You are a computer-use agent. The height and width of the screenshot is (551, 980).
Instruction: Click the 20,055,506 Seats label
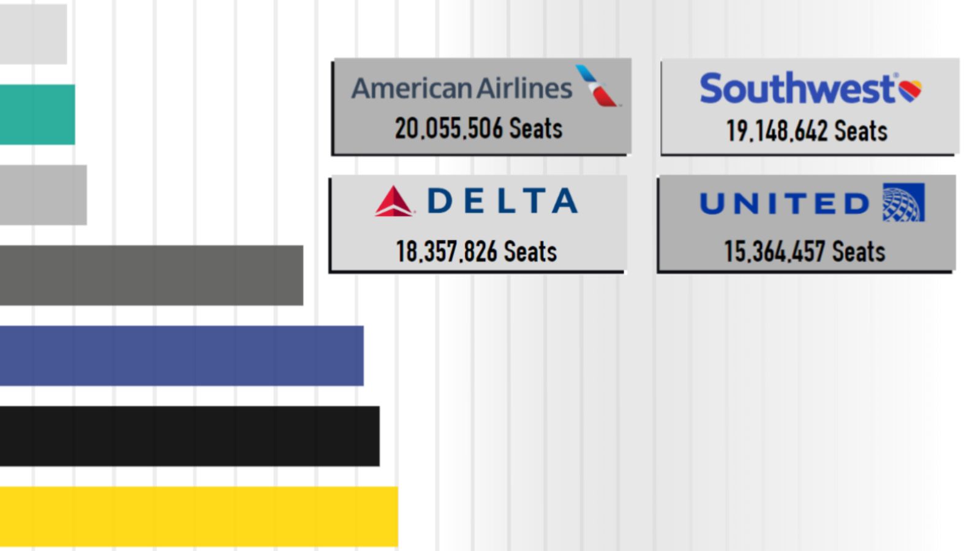pyautogui.click(x=478, y=129)
